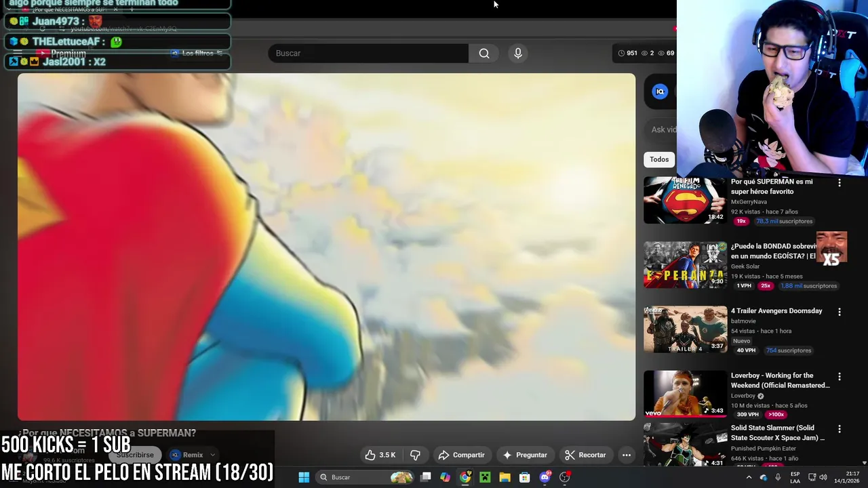The width and height of the screenshot is (868, 488).
Task: Open the ESPERANZA thumbnail 9:30
Action: [x=685, y=265]
